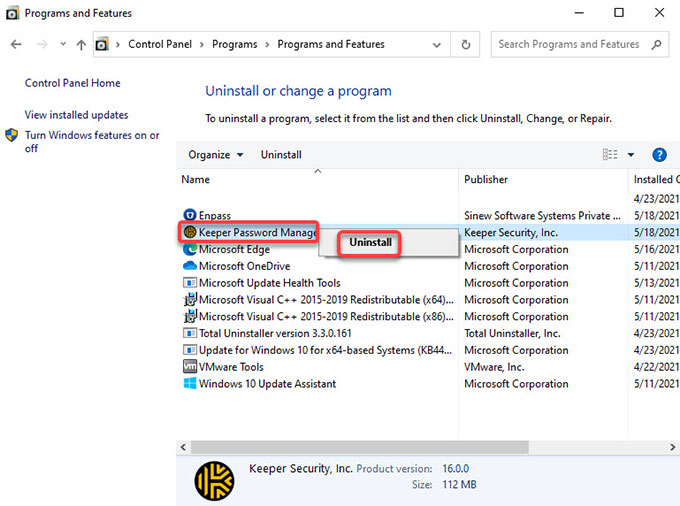This screenshot has width=680, height=506.
Task: Sort by the Installed On column header
Action: (656, 180)
